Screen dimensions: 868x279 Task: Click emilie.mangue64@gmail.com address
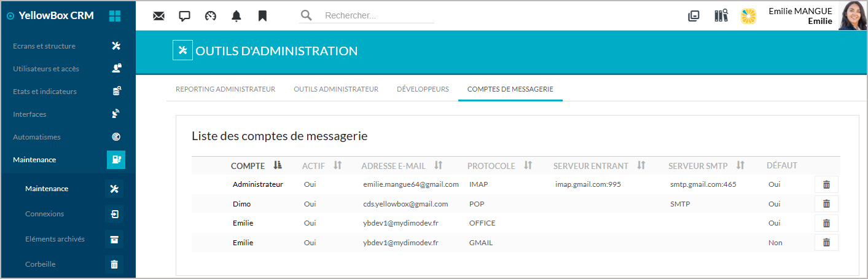pos(411,184)
